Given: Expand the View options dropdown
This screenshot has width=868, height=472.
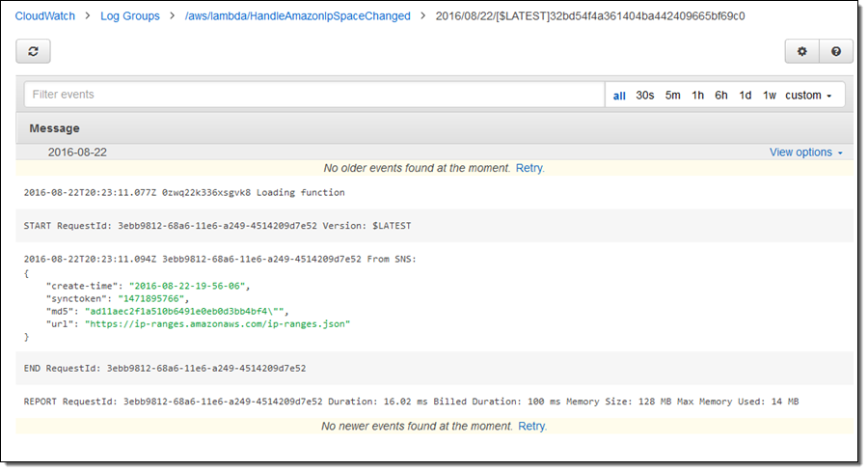Looking at the screenshot, I should pos(805,153).
